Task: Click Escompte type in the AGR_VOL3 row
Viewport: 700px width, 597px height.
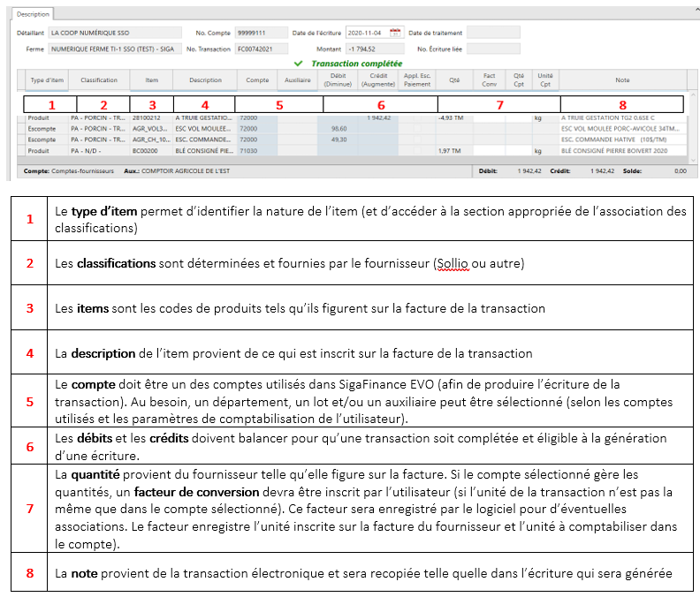Action: (x=42, y=129)
